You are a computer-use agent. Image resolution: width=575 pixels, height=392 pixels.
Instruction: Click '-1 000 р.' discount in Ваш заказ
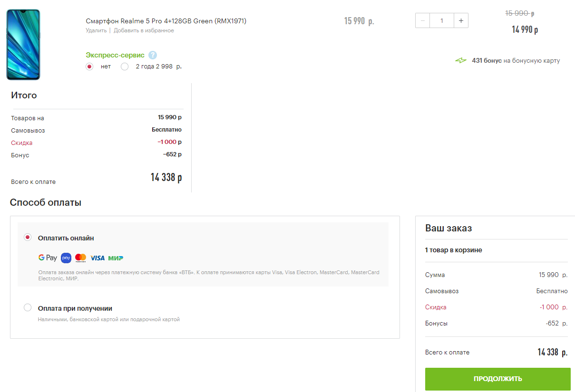(554, 307)
